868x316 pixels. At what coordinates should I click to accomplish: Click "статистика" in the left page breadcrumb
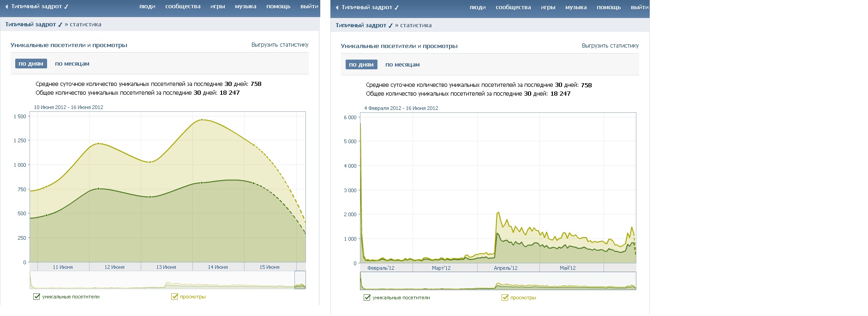tap(85, 24)
